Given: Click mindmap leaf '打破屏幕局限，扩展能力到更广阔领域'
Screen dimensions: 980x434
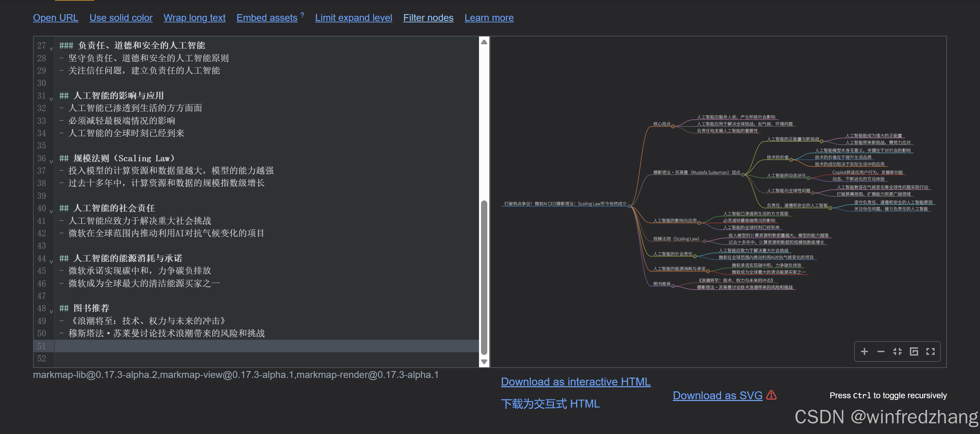Looking at the screenshot, I should (x=873, y=194).
